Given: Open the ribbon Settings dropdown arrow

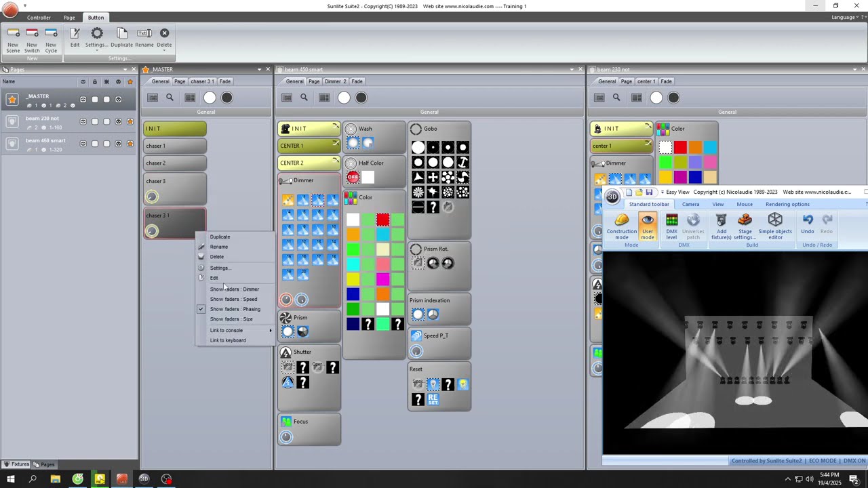Looking at the screenshot, I should coord(97,50).
